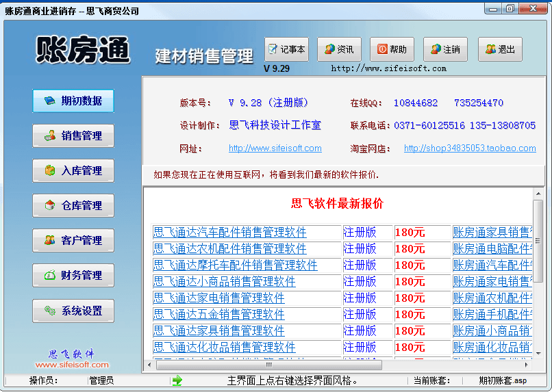The height and width of the screenshot is (392, 552).
Task: Open the 资讯 news button
Action: pyautogui.click(x=340, y=49)
